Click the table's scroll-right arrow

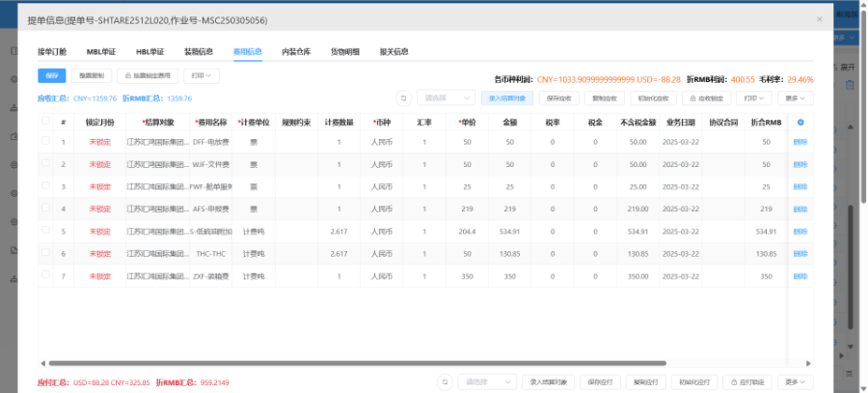(x=808, y=364)
